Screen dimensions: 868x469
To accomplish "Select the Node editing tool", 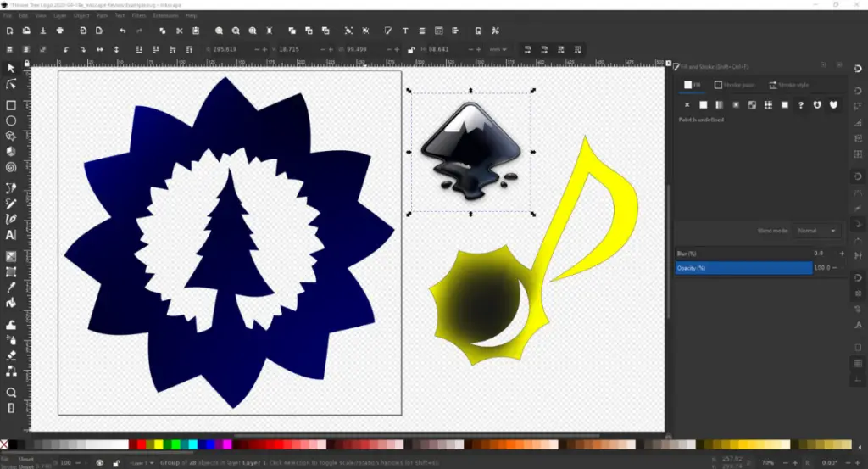I will (10, 84).
